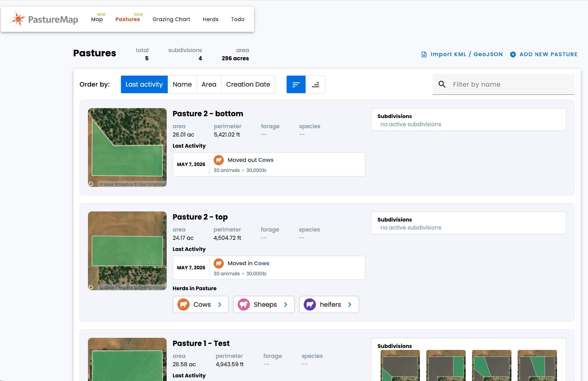Click the purple heifers herd icon
This screenshot has width=588, height=381.
click(310, 305)
